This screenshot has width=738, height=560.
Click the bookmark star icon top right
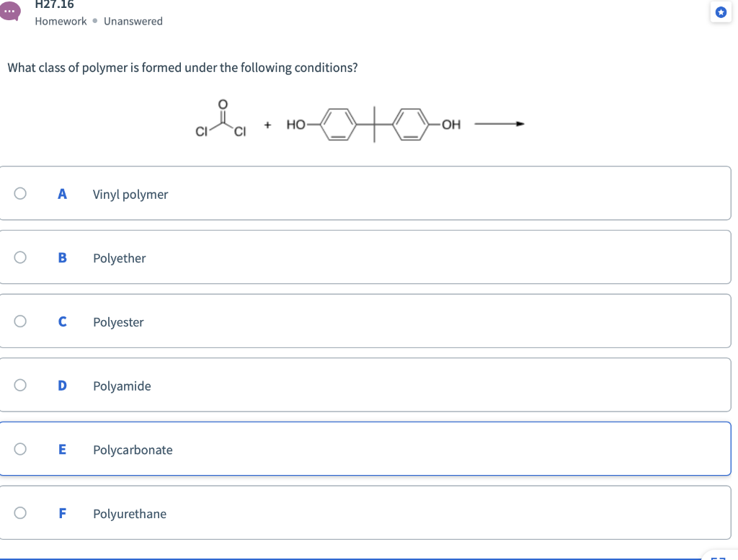pos(721,12)
